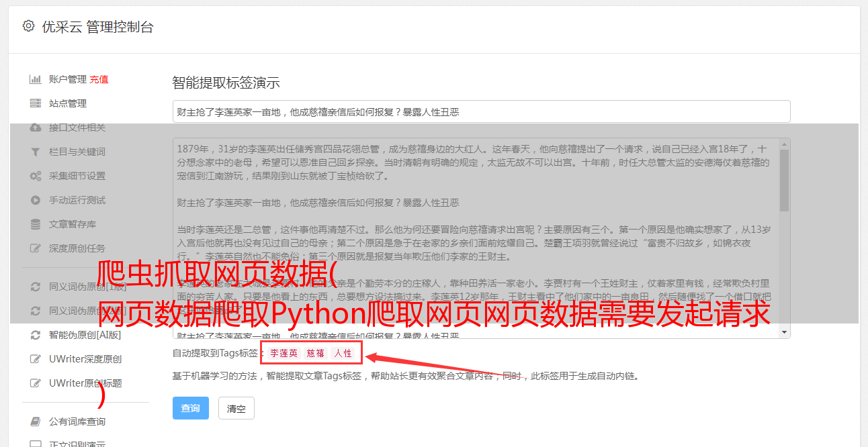Click the textarea scrollbar up arrow
Image resolution: width=868 pixels, height=447 pixels.
coord(784,144)
